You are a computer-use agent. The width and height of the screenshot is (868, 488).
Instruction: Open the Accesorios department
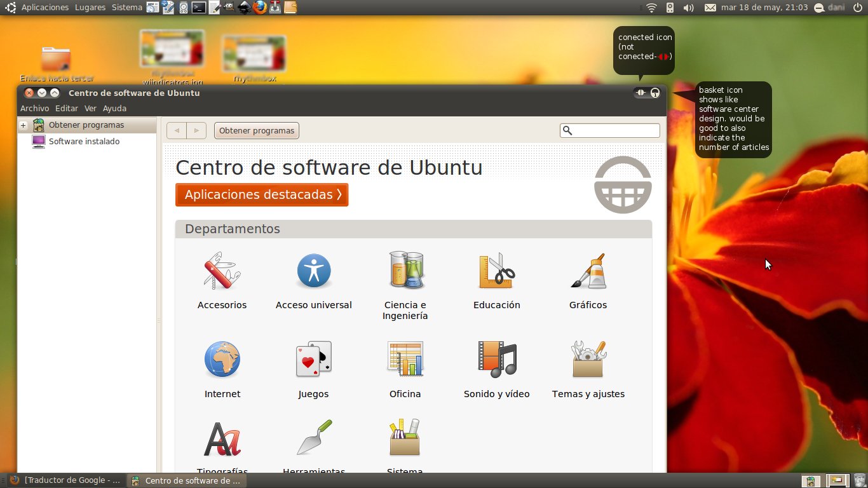[222, 280]
